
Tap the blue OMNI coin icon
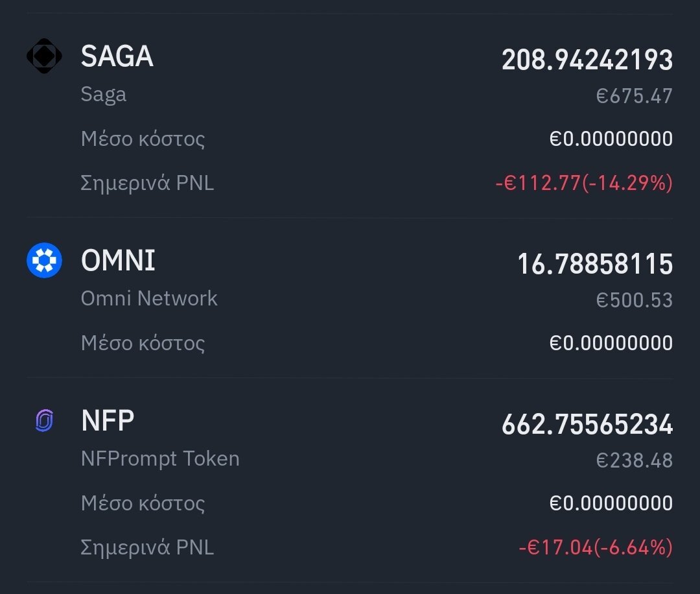tap(44, 261)
